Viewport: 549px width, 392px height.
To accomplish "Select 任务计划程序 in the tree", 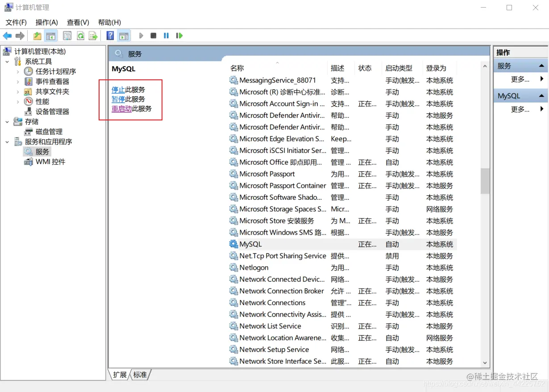I will pyautogui.click(x=56, y=71).
